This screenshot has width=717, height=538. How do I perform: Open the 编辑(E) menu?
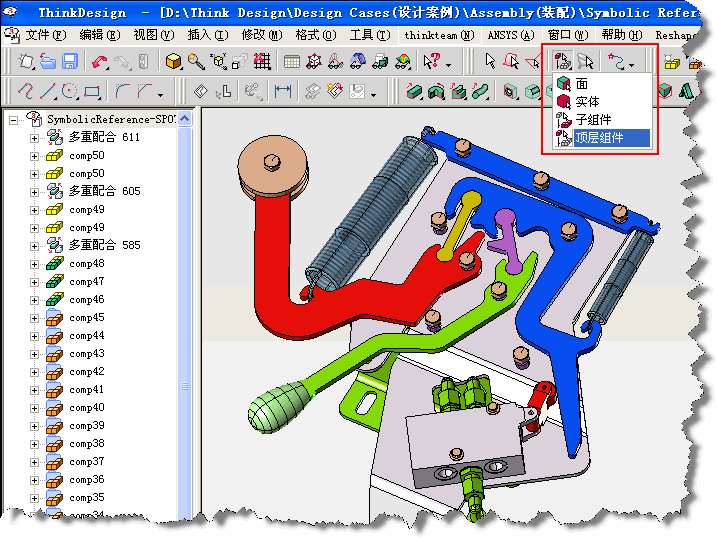click(x=99, y=35)
